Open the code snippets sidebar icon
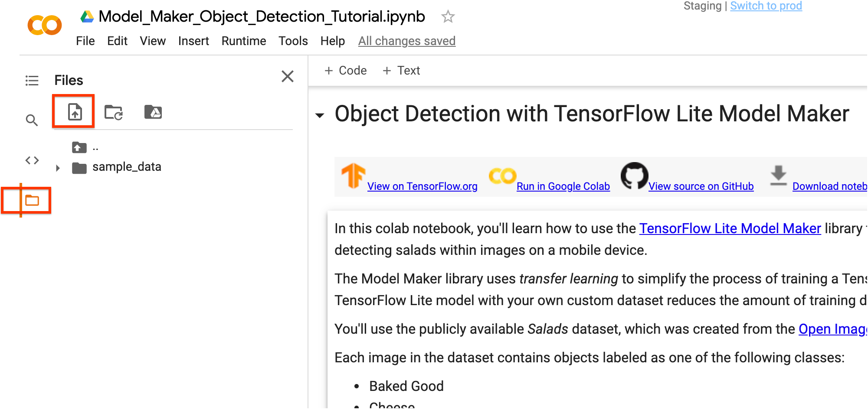 (x=32, y=160)
